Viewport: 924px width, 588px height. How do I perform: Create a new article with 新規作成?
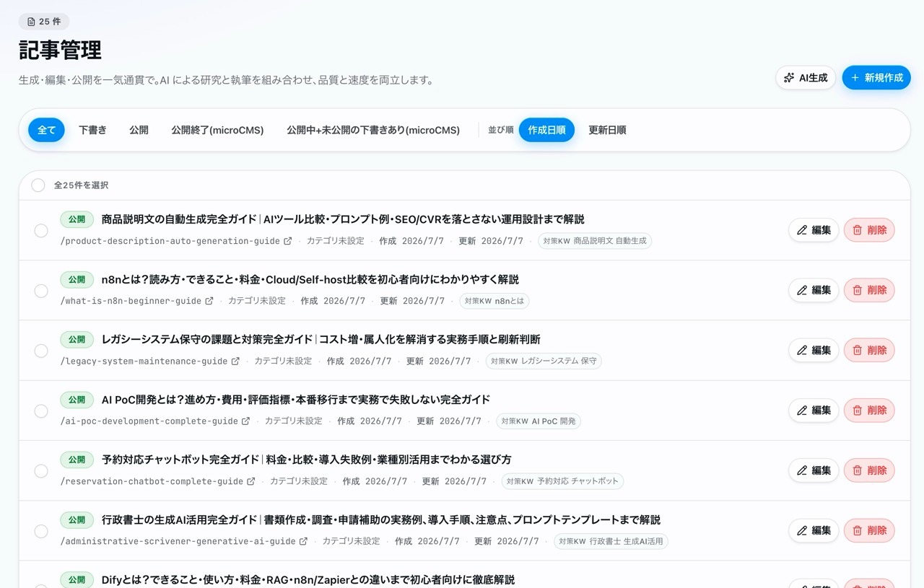click(876, 78)
